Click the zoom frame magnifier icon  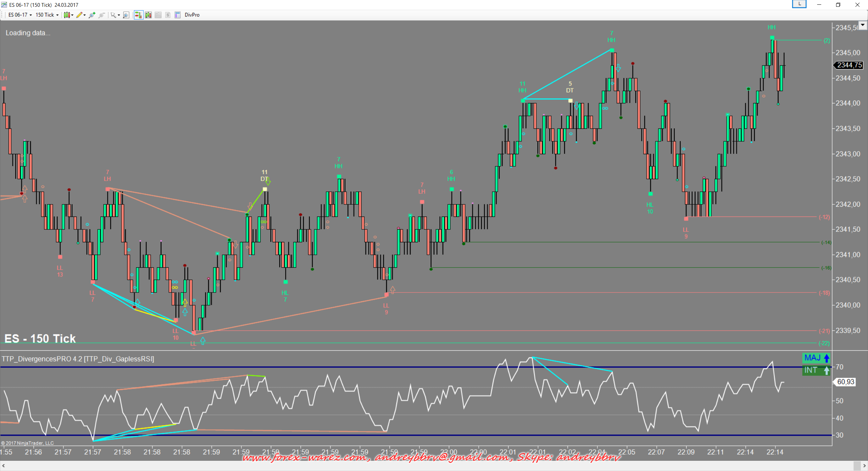click(126, 15)
